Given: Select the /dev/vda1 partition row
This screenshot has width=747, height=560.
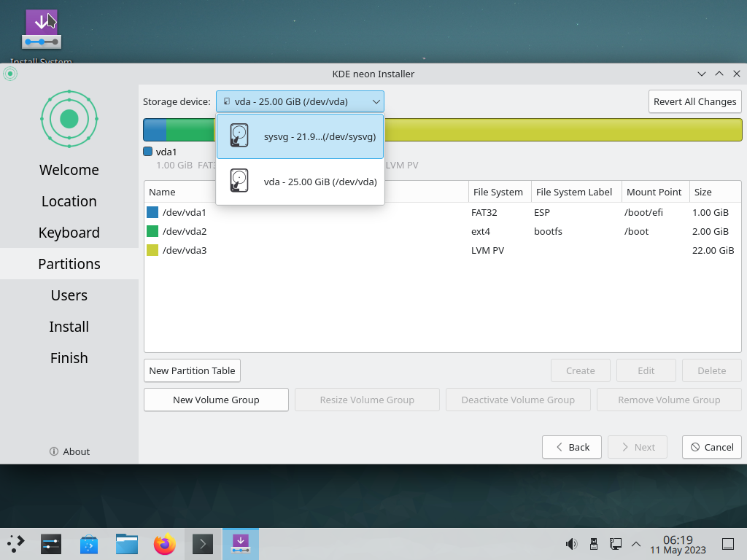Looking at the screenshot, I should click(x=443, y=212).
